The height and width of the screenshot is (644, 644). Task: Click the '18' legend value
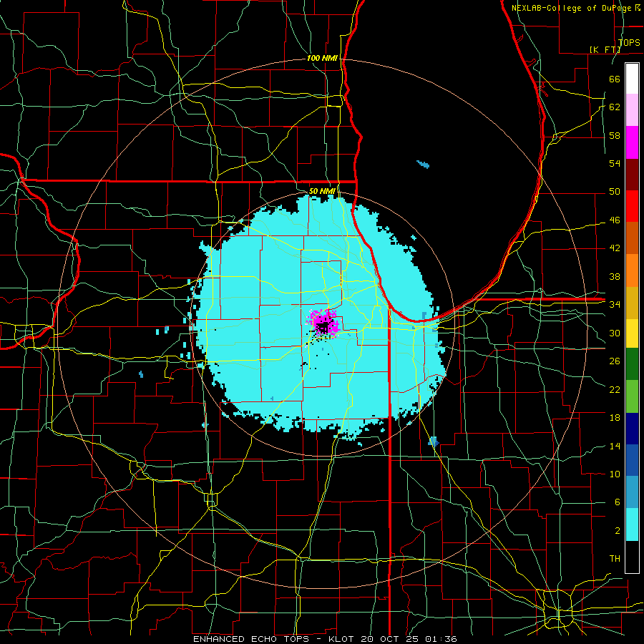point(615,418)
